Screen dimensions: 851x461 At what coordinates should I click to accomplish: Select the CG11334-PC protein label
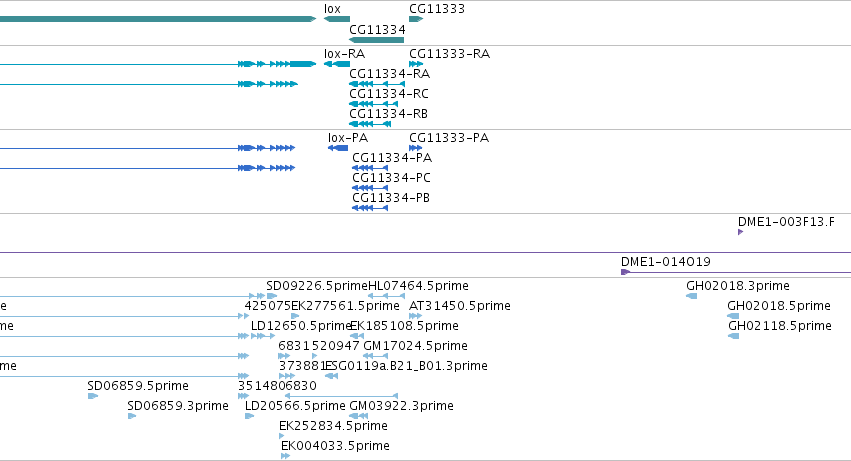click(x=391, y=178)
